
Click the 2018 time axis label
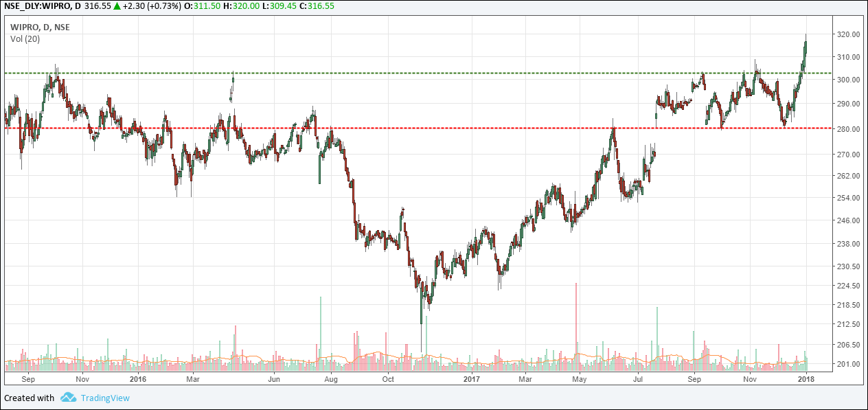(x=806, y=378)
